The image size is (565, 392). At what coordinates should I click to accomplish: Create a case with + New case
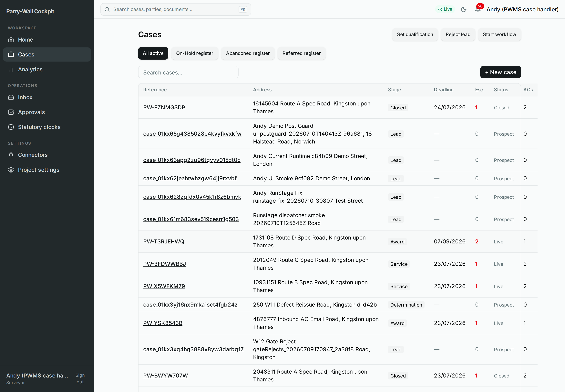[x=501, y=72]
